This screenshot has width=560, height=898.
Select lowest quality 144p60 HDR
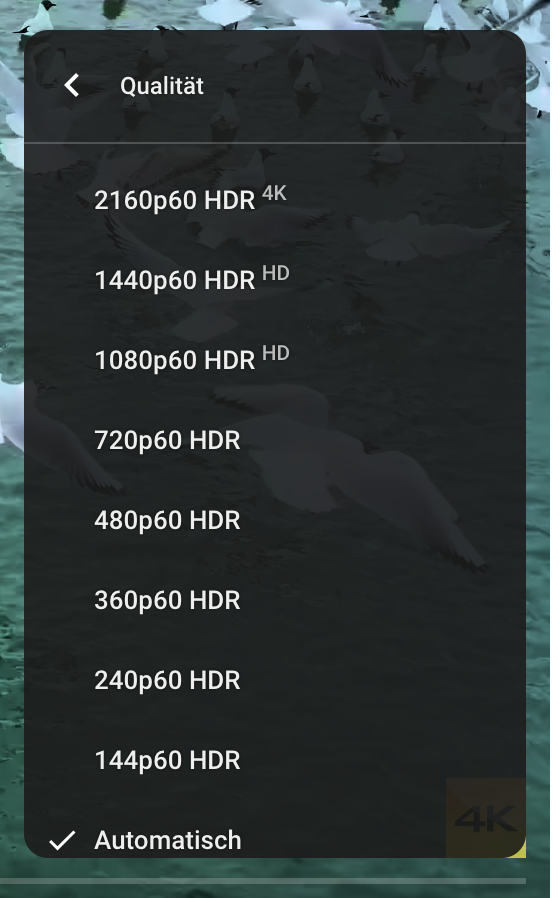[x=275, y=761]
